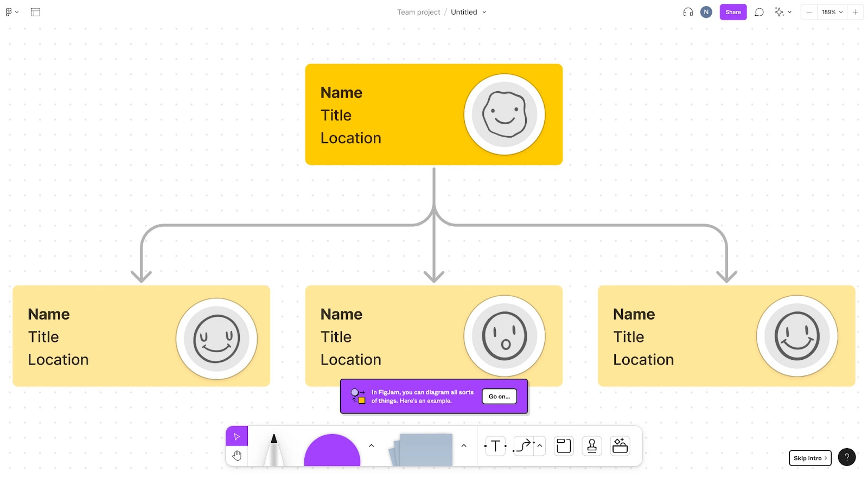Image resolution: width=868 pixels, height=478 pixels.
Task: Toggle the pages panel icon
Action: pyautogui.click(x=35, y=12)
